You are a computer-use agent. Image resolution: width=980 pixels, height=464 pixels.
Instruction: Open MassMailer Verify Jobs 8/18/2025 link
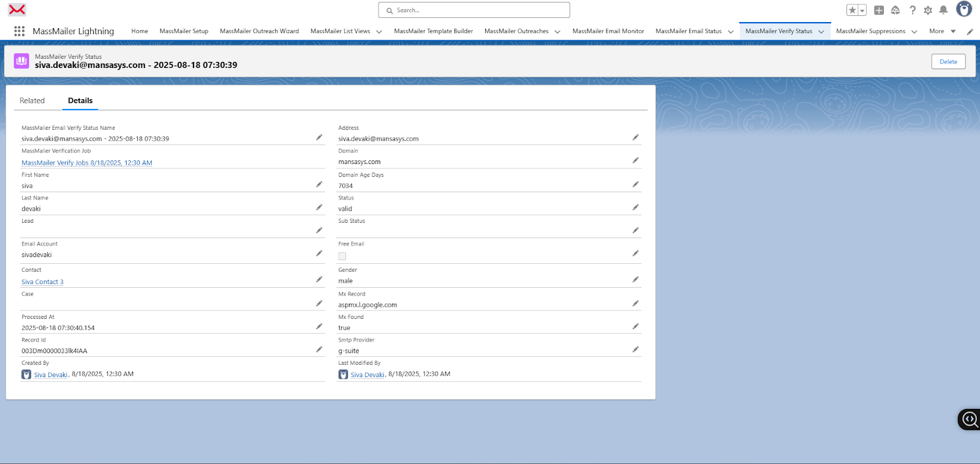tap(87, 163)
